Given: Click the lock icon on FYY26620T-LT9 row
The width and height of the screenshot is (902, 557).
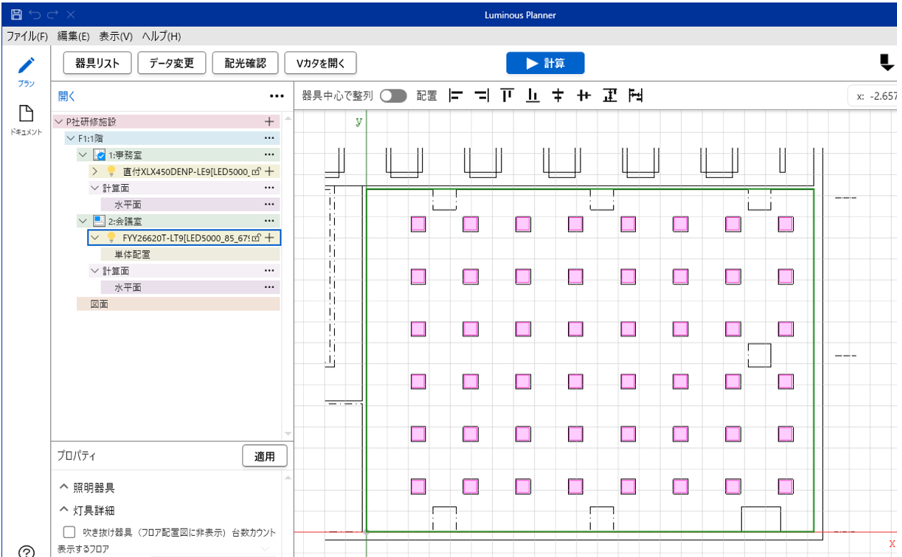Looking at the screenshot, I should 256,238.
